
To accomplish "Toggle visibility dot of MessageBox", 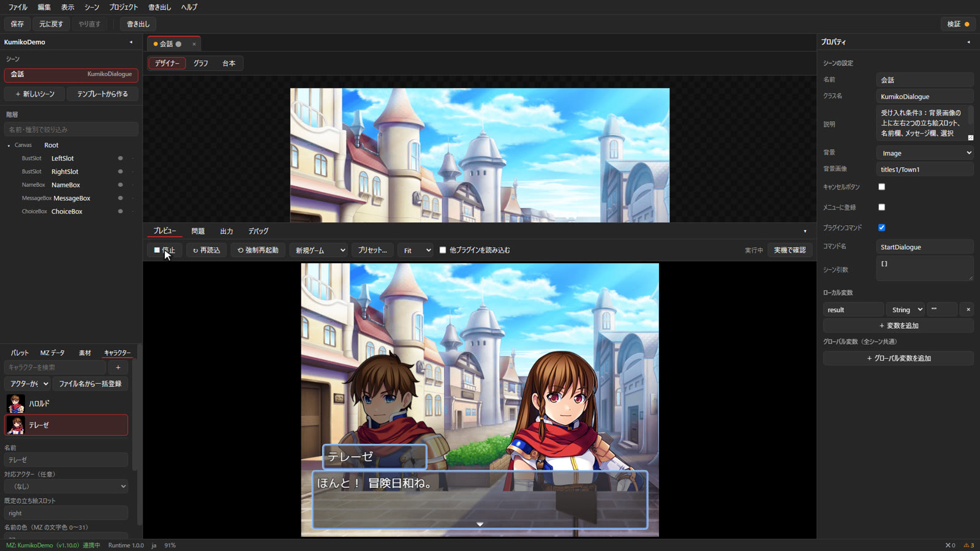I will pos(120,198).
